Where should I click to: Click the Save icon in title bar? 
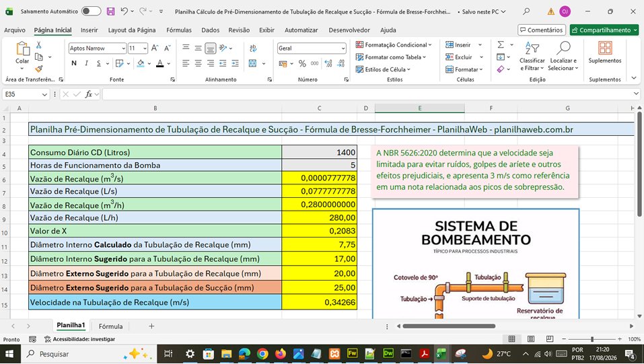click(110, 11)
